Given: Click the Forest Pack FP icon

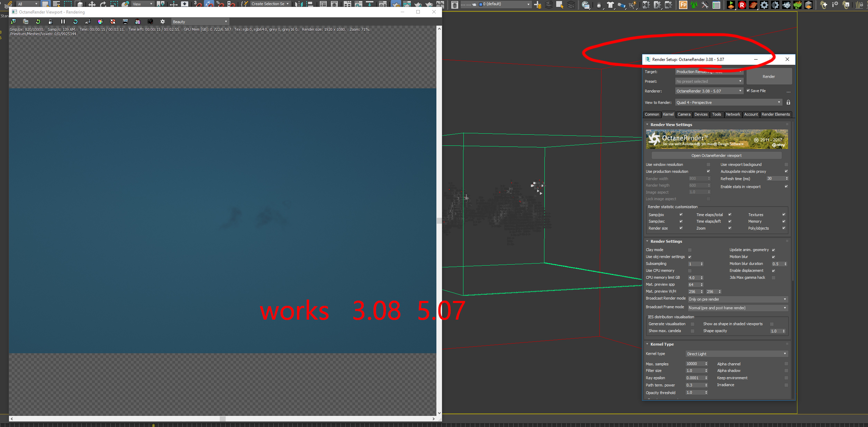Looking at the screenshot, I should tap(683, 5).
